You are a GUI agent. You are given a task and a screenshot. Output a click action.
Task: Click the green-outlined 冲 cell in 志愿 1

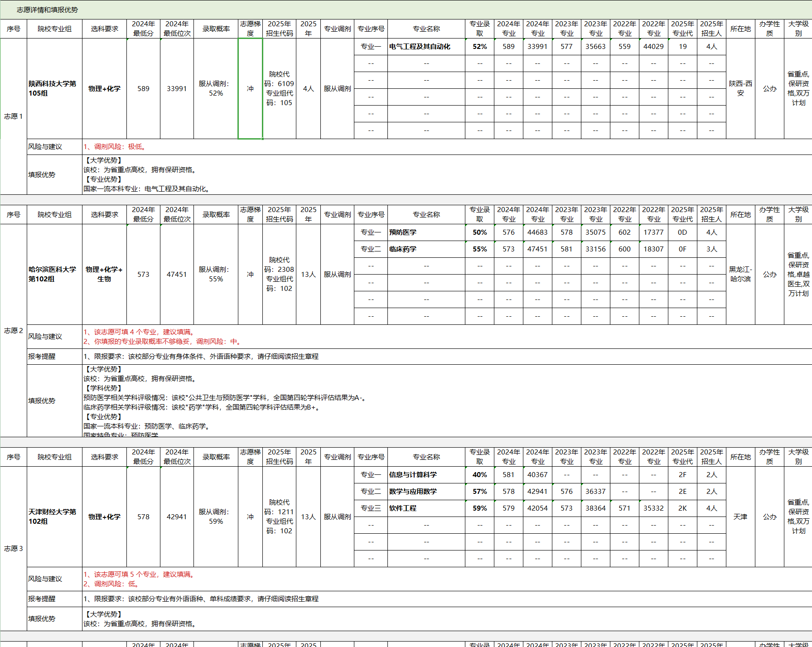[250, 89]
